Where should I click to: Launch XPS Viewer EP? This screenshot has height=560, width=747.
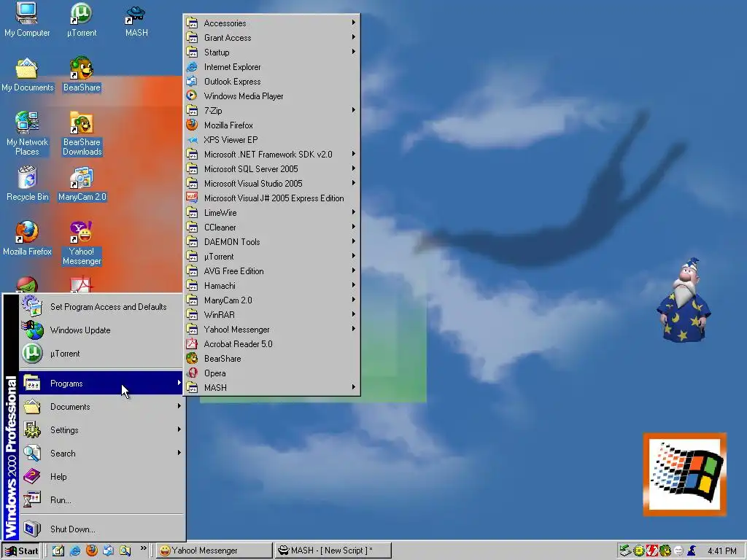271,139
